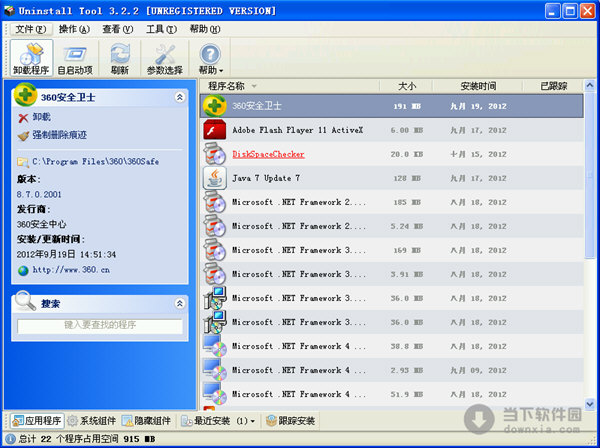Viewport: 600px width, 448px height.
Task: Open 参数选择 preferences toolbar icon
Action: (165, 58)
